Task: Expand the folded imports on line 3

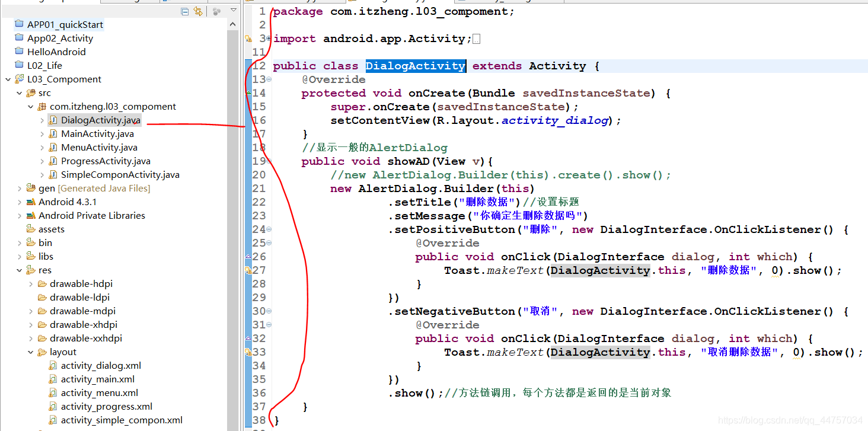Action: [x=269, y=39]
